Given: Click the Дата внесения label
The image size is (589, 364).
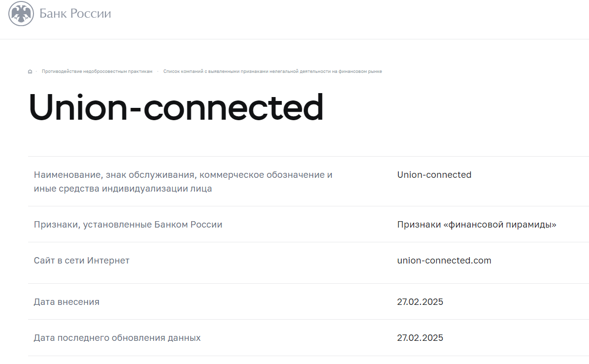Looking at the screenshot, I should click(66, 301).
